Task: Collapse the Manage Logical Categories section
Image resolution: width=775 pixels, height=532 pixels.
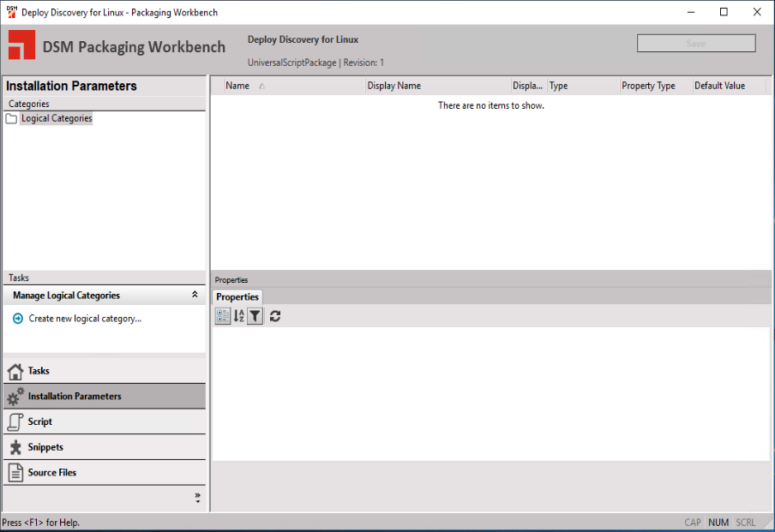Action: pyautogui.click(x=195, y=295)
